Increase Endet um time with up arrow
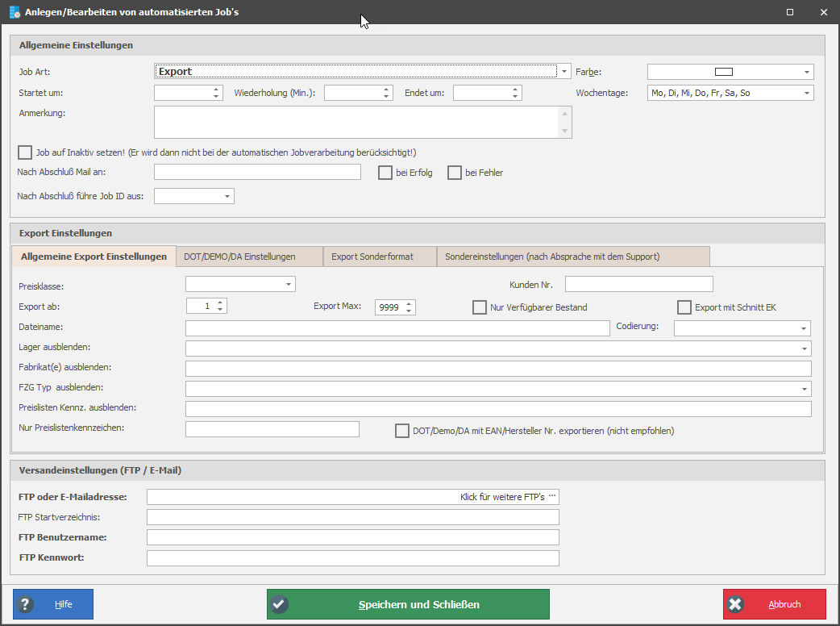This screenshot has width=840, height=626. pos(515,90)
